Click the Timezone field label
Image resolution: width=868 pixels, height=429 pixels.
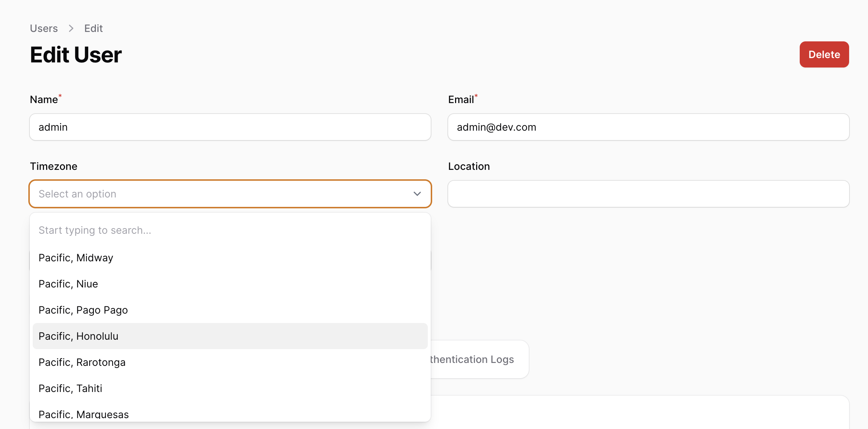pos(53,166)
